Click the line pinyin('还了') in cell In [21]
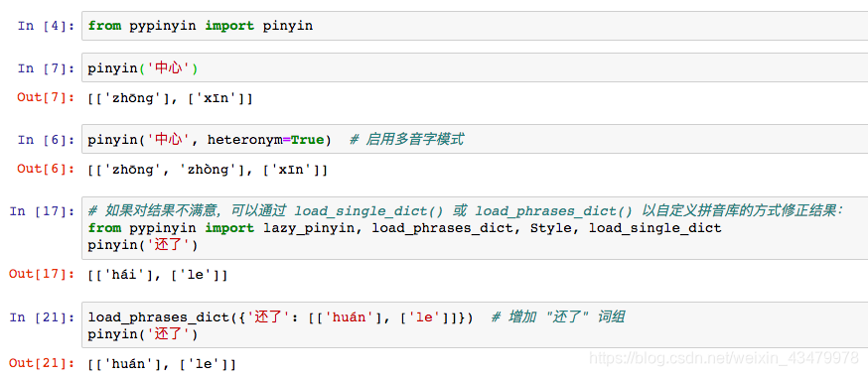 (142, 334)
